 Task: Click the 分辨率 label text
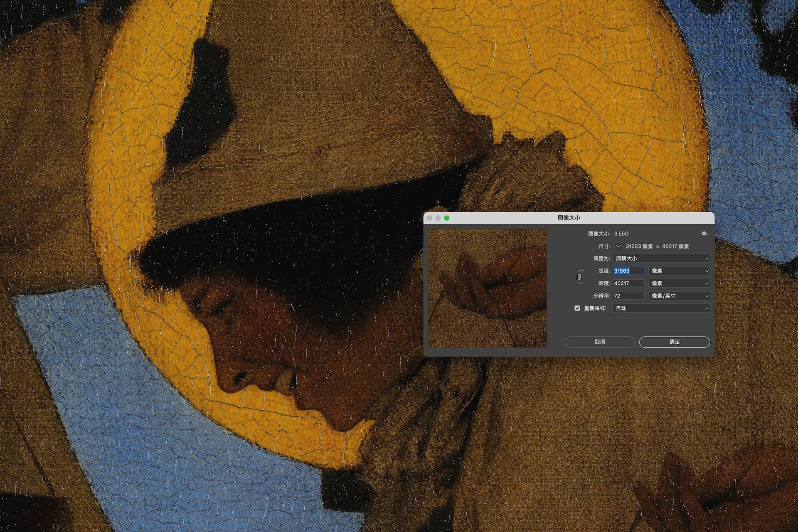[x=601, y=296]
